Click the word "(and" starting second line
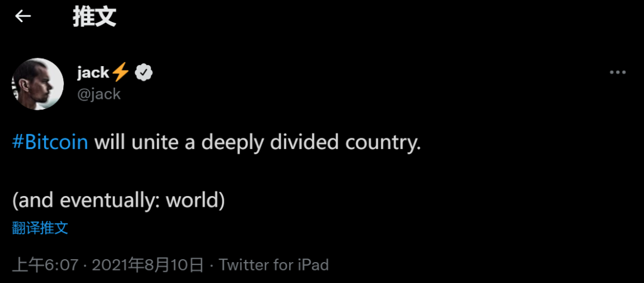Image resolution: width=644 pixels, height=283 pixels. (33, 201)
